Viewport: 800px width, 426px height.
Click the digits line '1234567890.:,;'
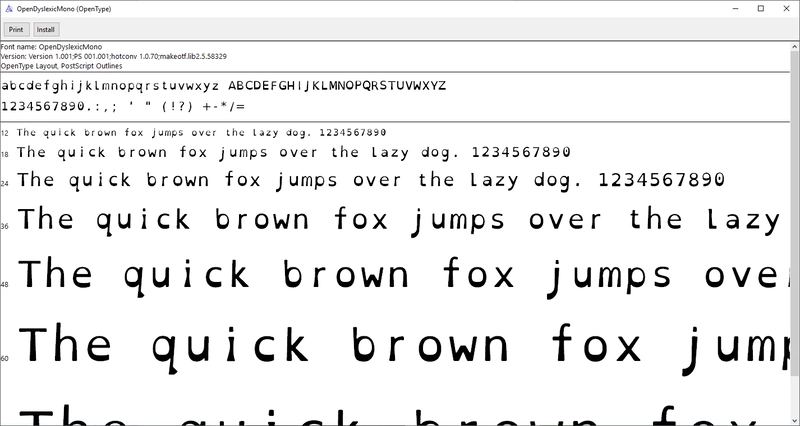click(123, 107)
